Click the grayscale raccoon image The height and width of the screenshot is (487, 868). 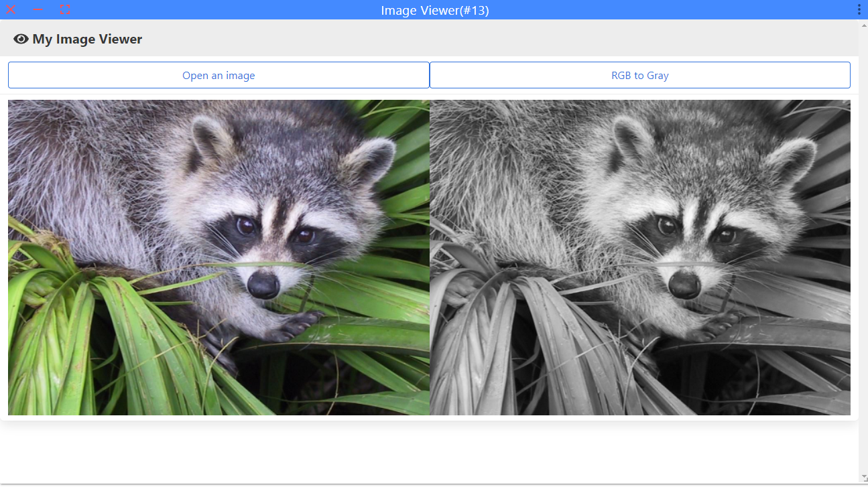click(x=640, y=257)
